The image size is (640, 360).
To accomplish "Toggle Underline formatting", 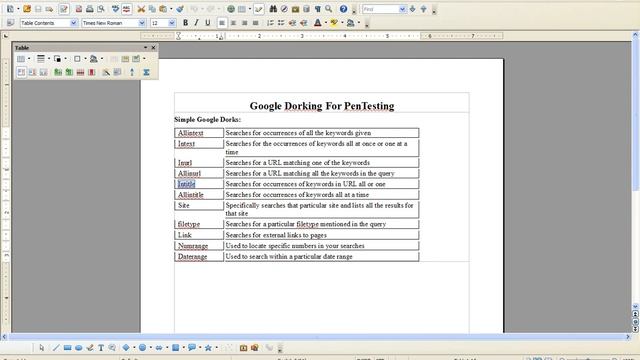I will tap(208, 23).
